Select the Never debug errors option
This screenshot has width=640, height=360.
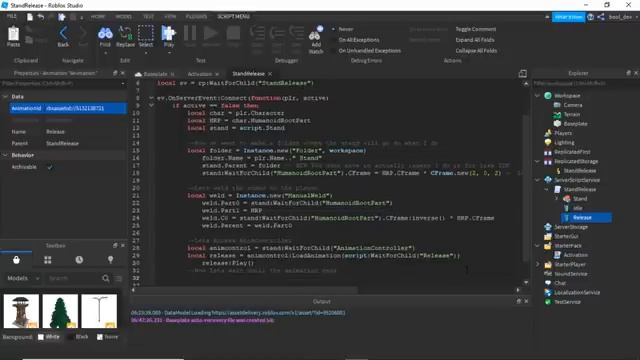[345, 29]
